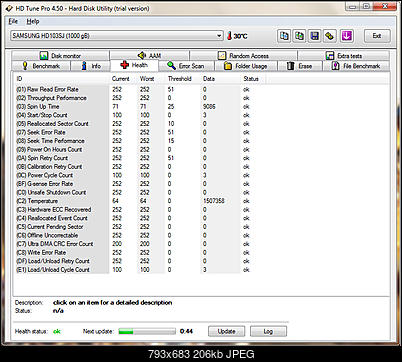The width and height of the screenshot is (402, 362).
Task: Switch to the Info tab
Action: [x=91, y=66]
